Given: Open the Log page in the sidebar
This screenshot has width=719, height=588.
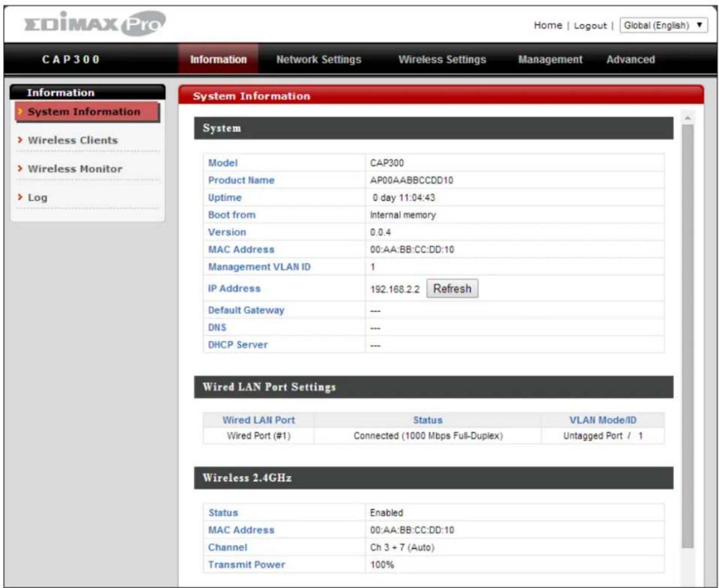Looking at the screenshot, I should [38, 198].
